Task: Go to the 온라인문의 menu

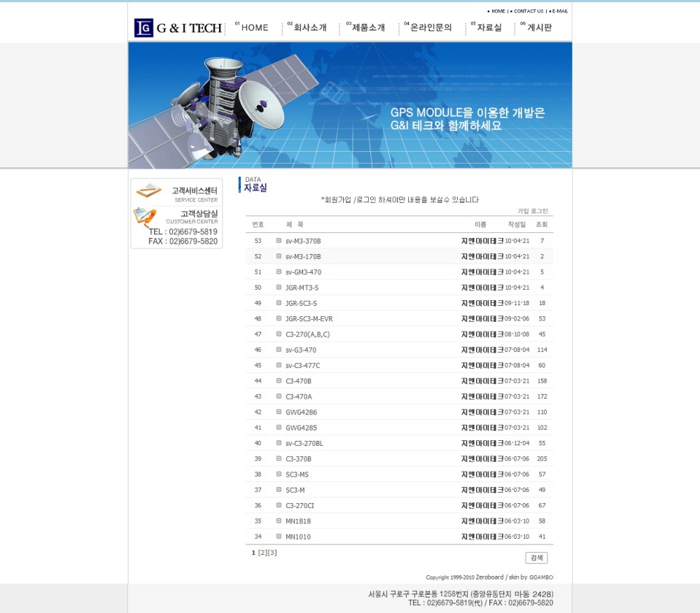Action: click(430, 28)
